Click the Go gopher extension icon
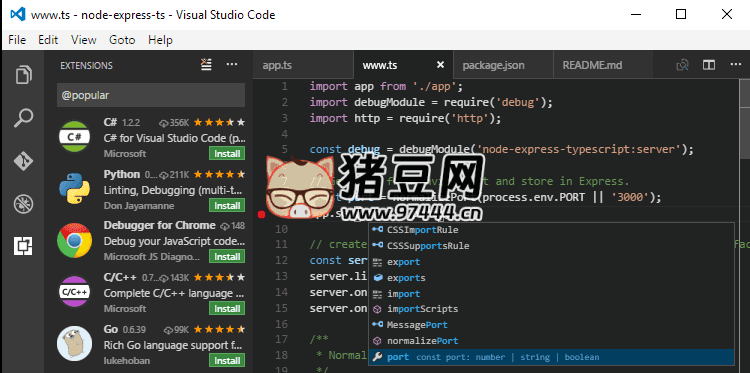This screenshot has width=750, height=373. (74, 343)
